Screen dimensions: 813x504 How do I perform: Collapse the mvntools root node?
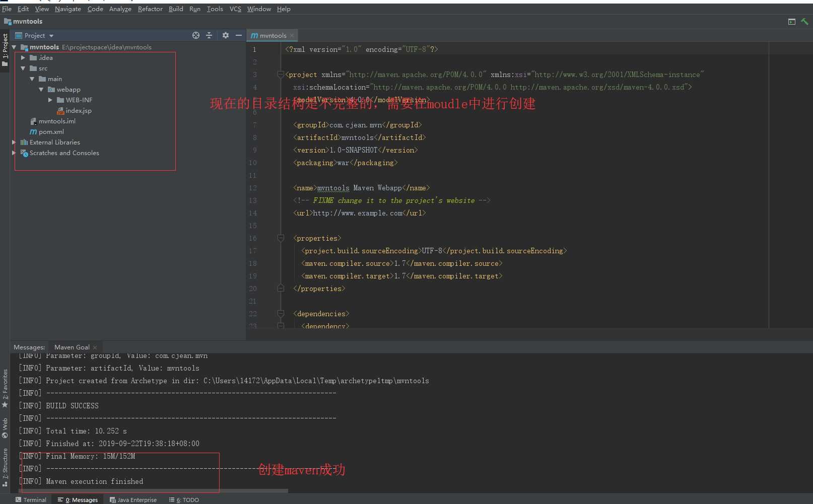point(14,47)
